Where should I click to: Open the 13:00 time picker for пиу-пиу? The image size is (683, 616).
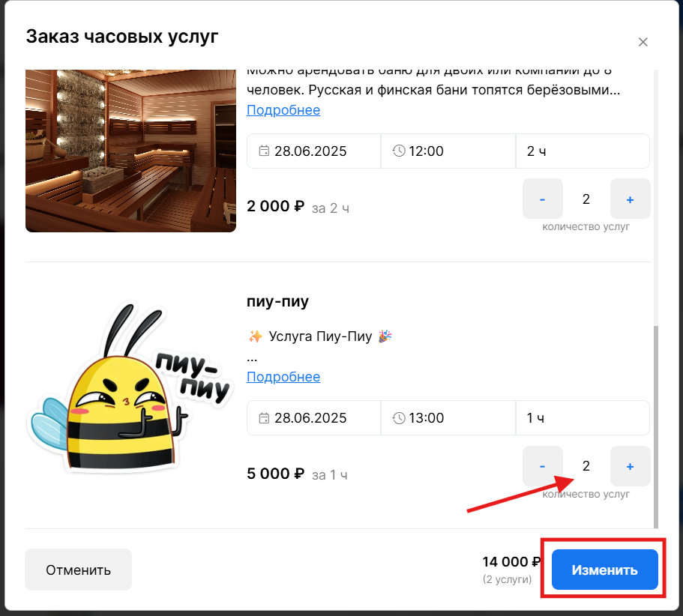pos(448,418)
